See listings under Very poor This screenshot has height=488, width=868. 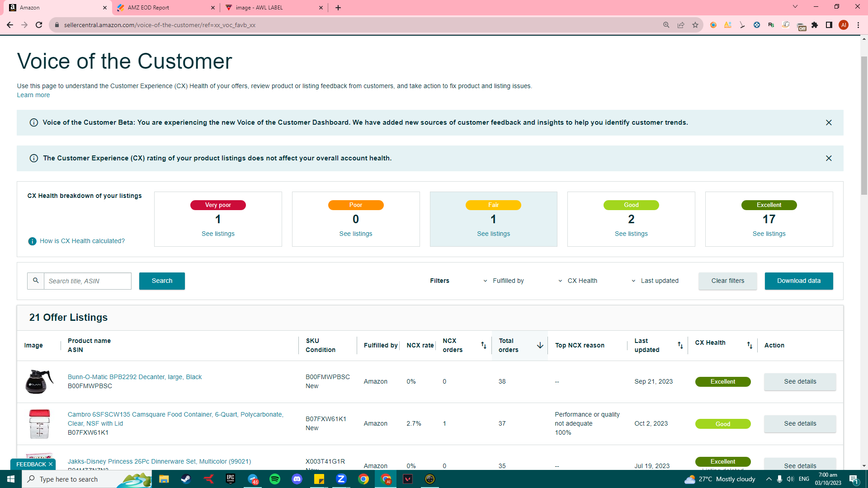coord(218,234)
